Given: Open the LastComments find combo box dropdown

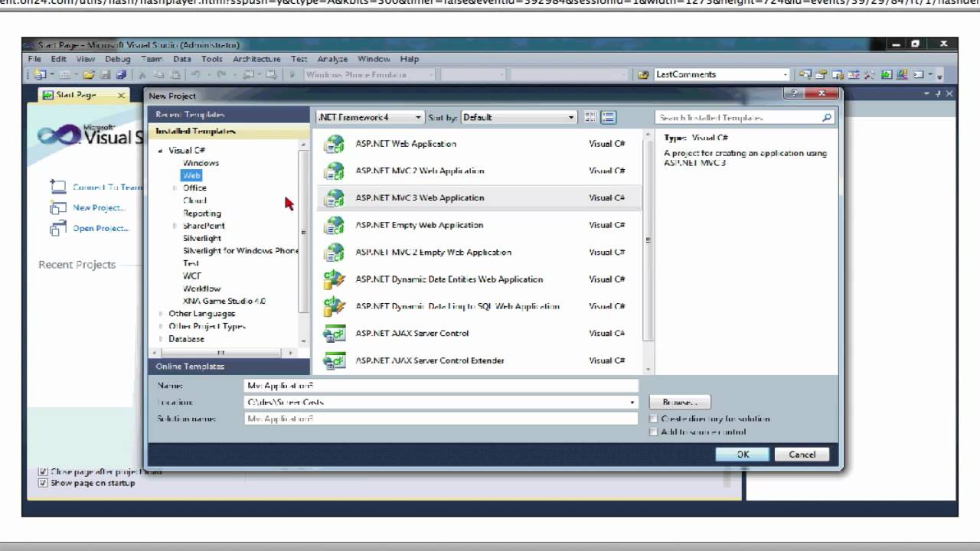Looking at the screenshot, I should 785,74.
